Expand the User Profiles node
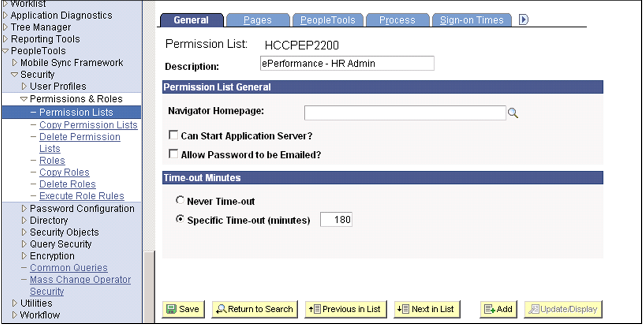This screenshot has width=644, height=327. [26, 86]
